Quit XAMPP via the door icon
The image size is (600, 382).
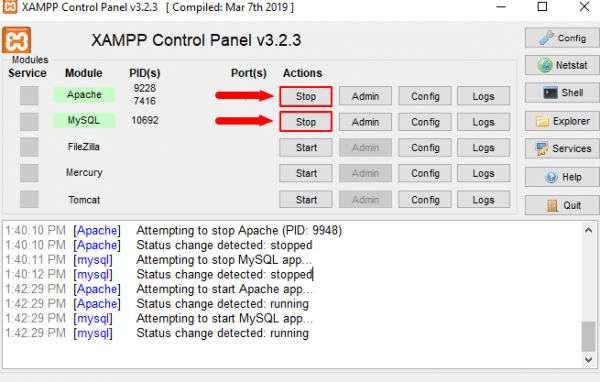click(x=562, y=205)
